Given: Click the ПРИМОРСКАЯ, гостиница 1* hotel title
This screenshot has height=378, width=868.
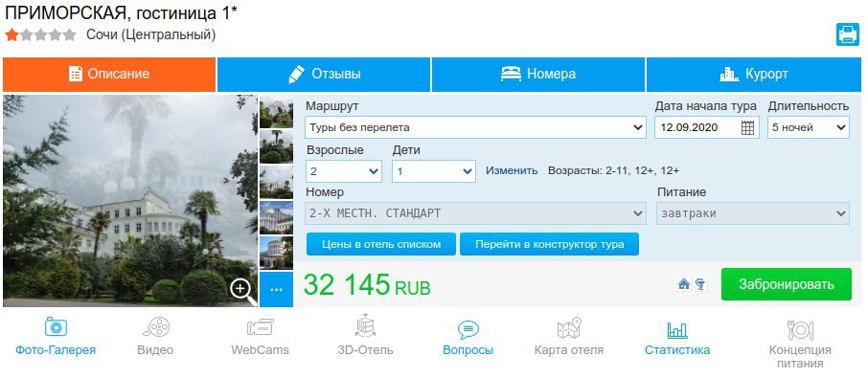Looking at the screenshot, I should (122, 12).
